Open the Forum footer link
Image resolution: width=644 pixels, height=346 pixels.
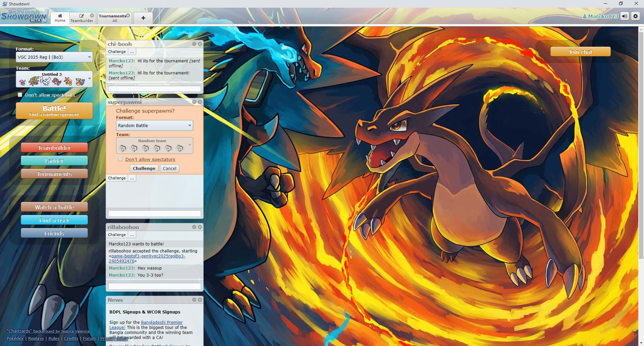(89, 338)
